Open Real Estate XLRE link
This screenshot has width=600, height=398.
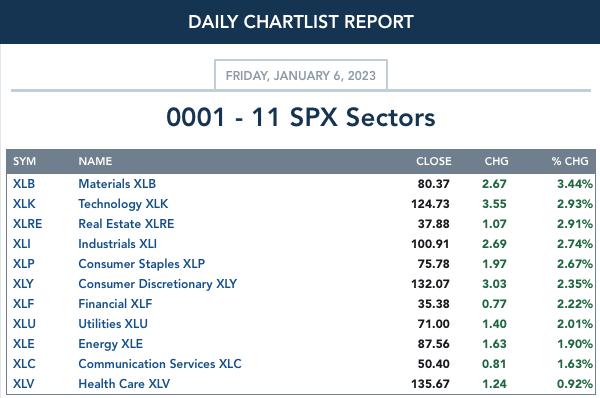pos(126,223)
